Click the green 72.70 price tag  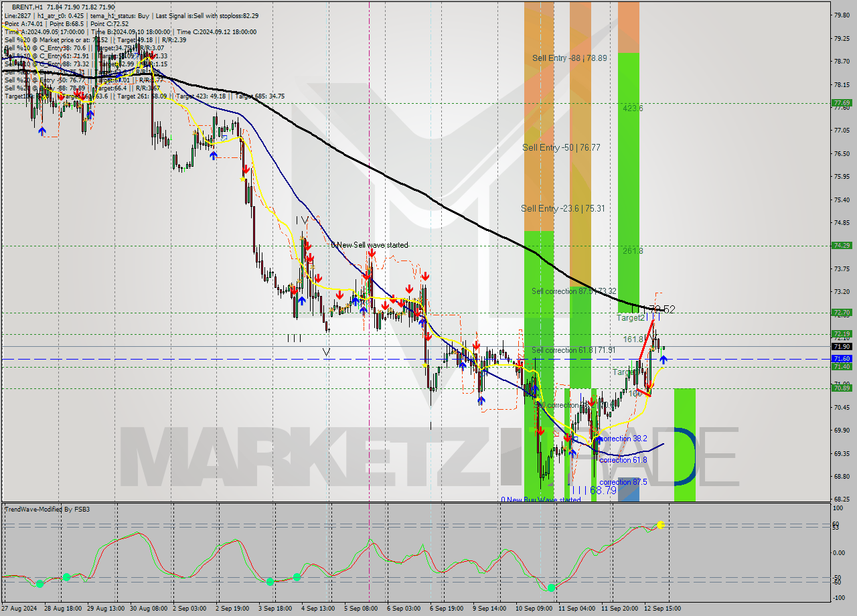click(x=842, y=313)
